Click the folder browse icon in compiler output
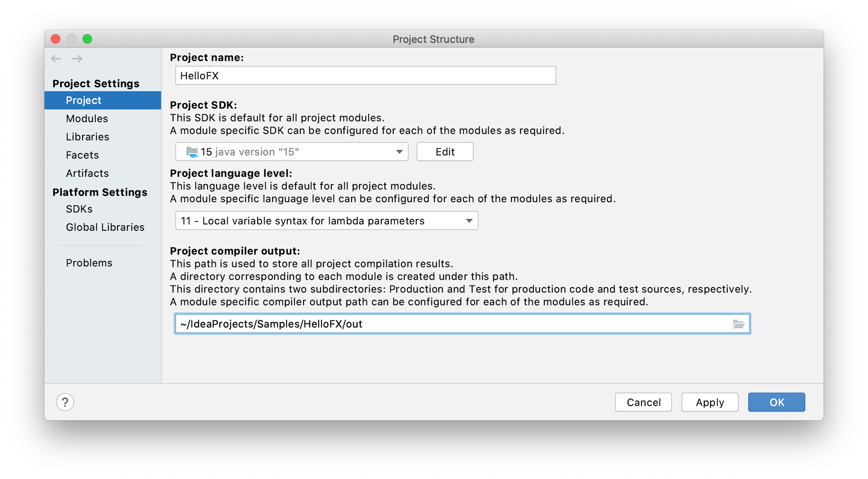This screenshot has width=868, height=479. click(739, 324)
